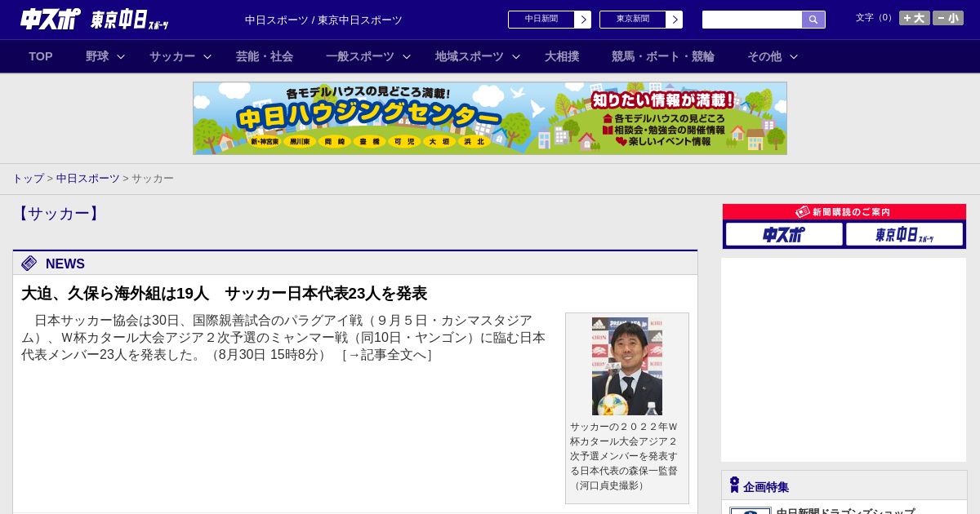Expand the 地域スポーツ dropdown chevron

(x=516, y=56)
